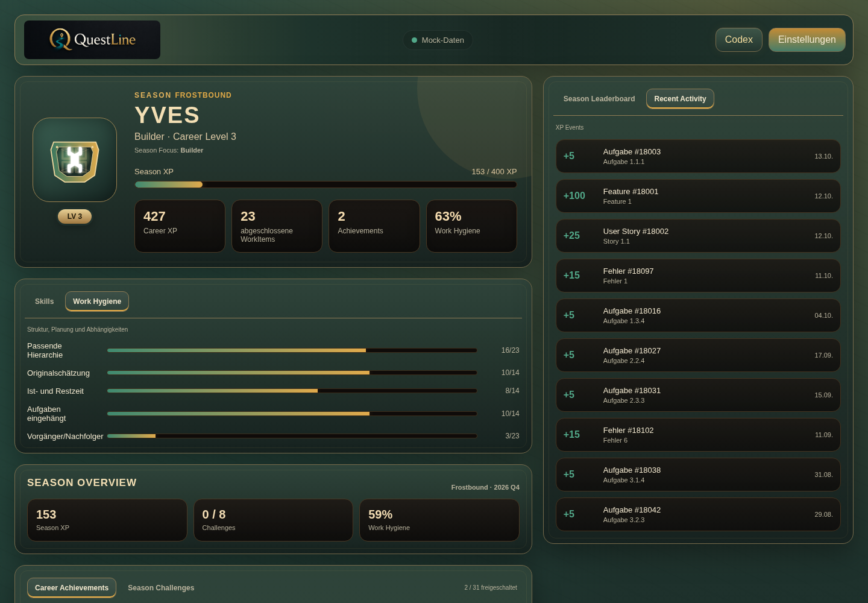Click the Season XP progress bar
Screen dimensions: 868x603
[x=325, y=185]
